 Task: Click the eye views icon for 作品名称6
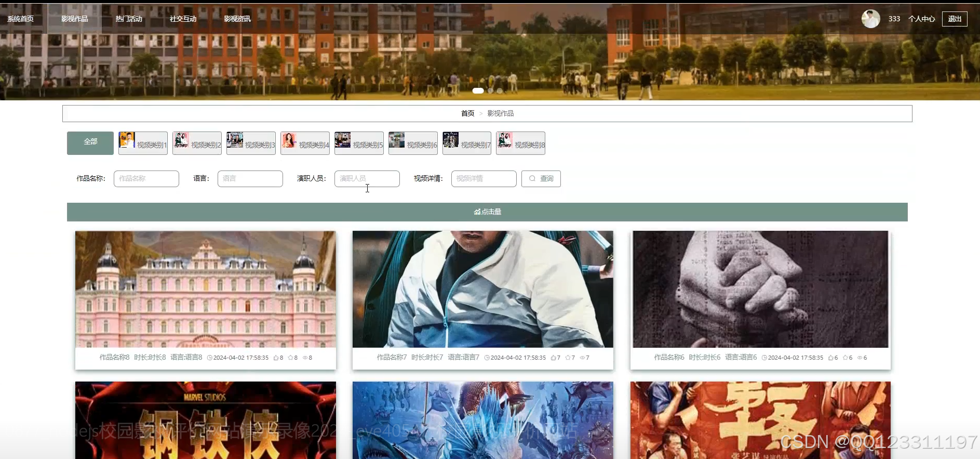860,358
